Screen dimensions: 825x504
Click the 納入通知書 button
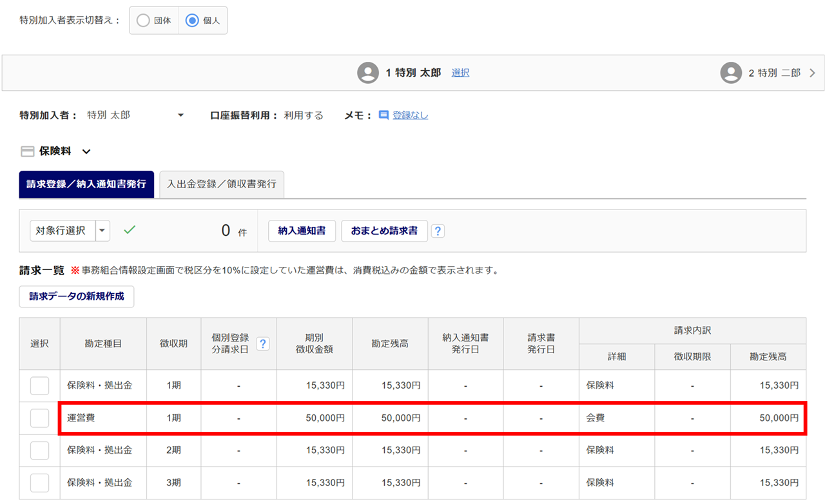coord(302,231)
